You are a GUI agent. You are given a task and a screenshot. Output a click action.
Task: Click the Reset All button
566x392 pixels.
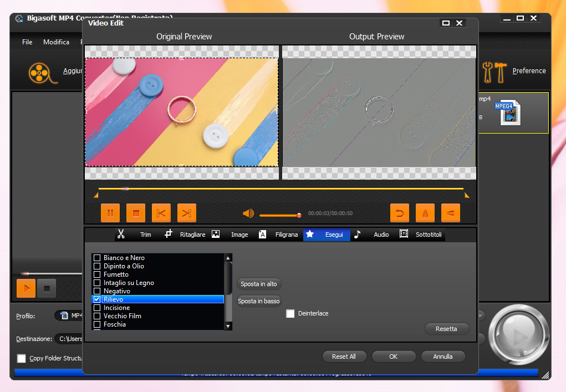pyautogui.click(x=344, y=357)
